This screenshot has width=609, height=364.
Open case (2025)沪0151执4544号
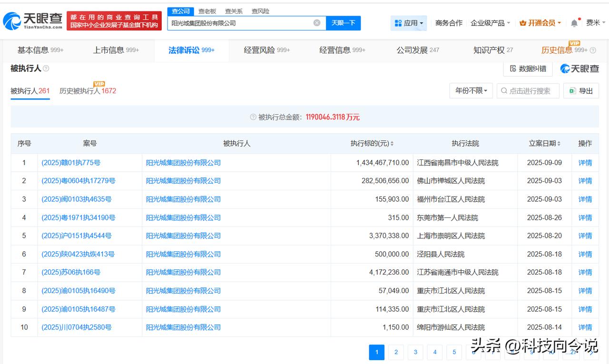click(x=77, y=236)
